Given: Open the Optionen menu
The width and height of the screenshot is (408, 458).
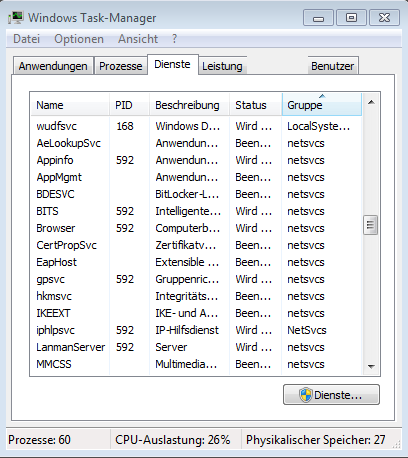Looking at the screenshot, I should (x=79, y=39).
